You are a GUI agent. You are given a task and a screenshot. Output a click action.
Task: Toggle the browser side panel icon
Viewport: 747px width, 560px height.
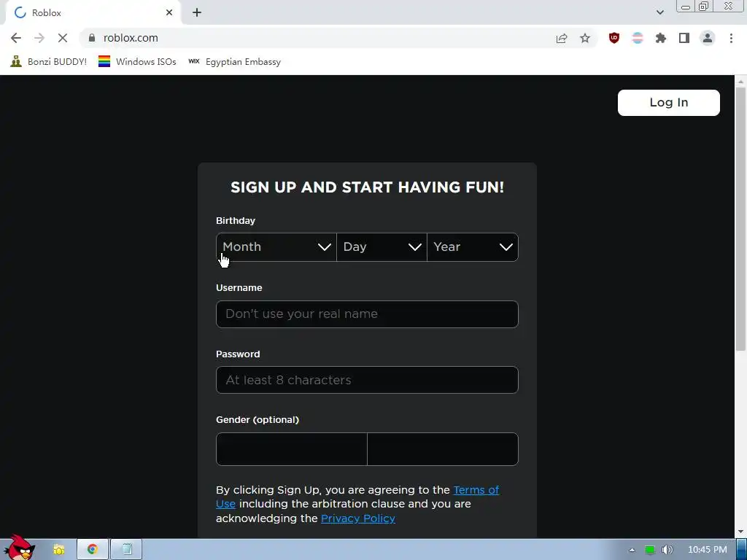pyautogui.click(x=684, y=38)
